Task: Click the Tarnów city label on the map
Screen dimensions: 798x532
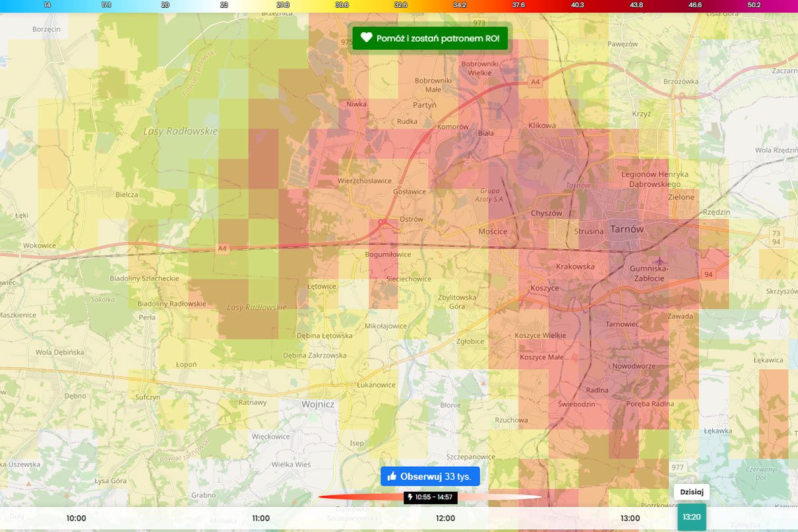Action: (x=627, y=229)
